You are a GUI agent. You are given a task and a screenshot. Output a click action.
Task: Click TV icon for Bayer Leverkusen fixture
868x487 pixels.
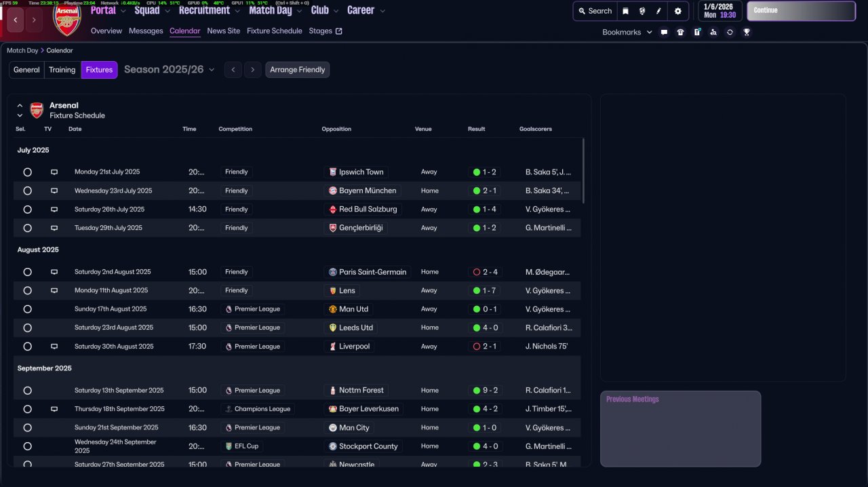[54, 409]
